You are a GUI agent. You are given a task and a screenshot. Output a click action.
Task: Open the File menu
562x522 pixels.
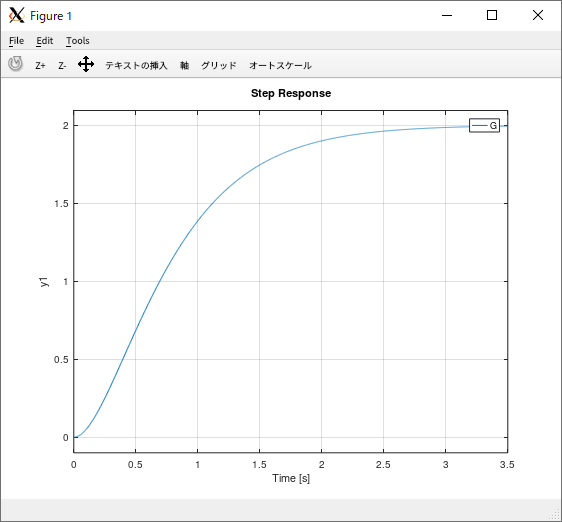click(16, 41)
